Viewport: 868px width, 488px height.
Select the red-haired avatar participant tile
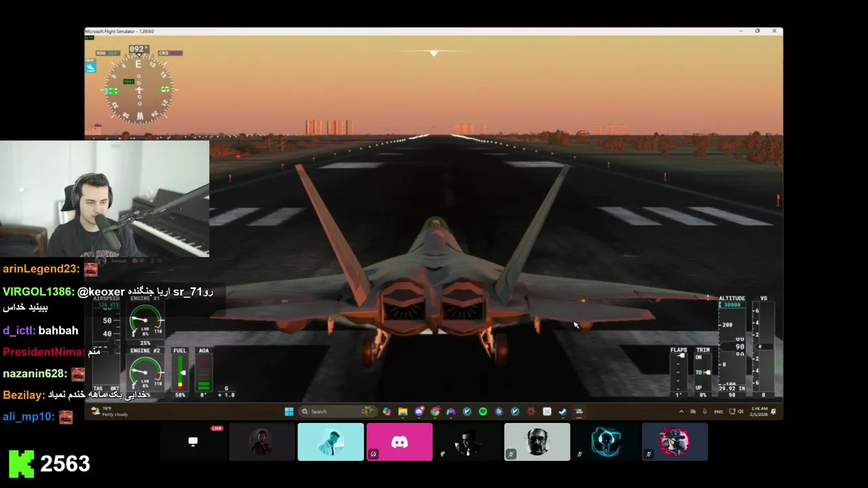(x=675, y=442)
